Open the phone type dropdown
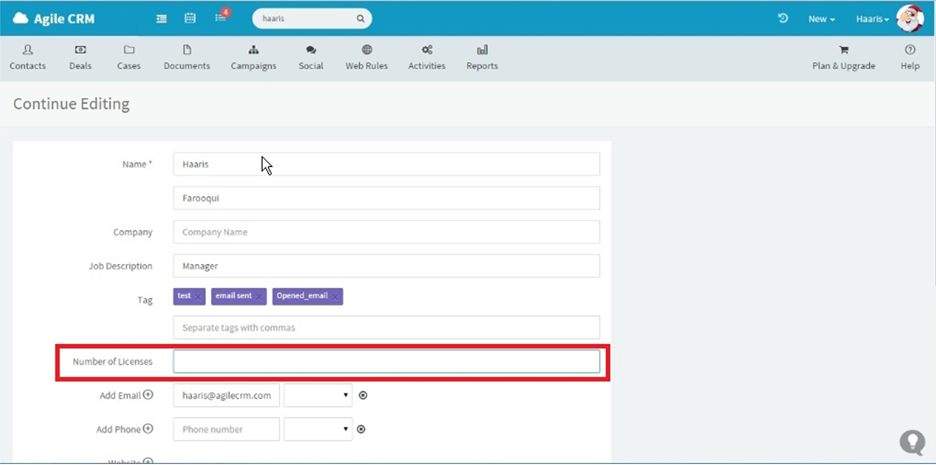The width and height of the screenshot is (936, 465). (318, 429)
